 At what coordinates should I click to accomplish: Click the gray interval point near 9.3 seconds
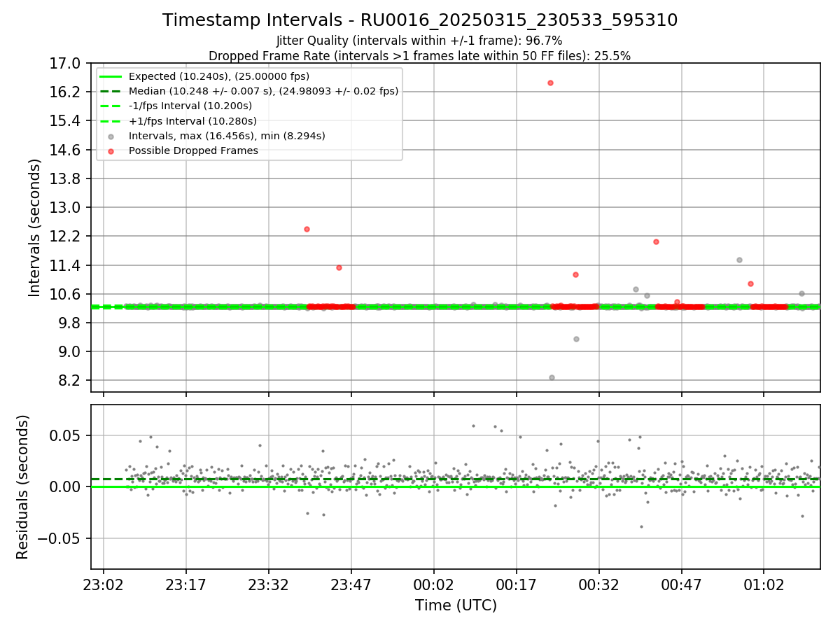pos(576,339)
